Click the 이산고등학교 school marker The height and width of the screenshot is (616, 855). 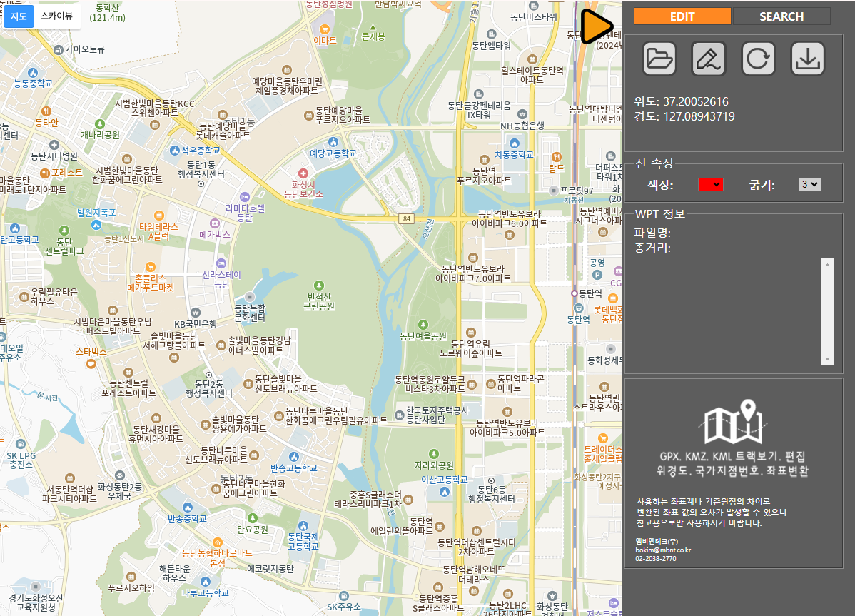tap(445, 492)
